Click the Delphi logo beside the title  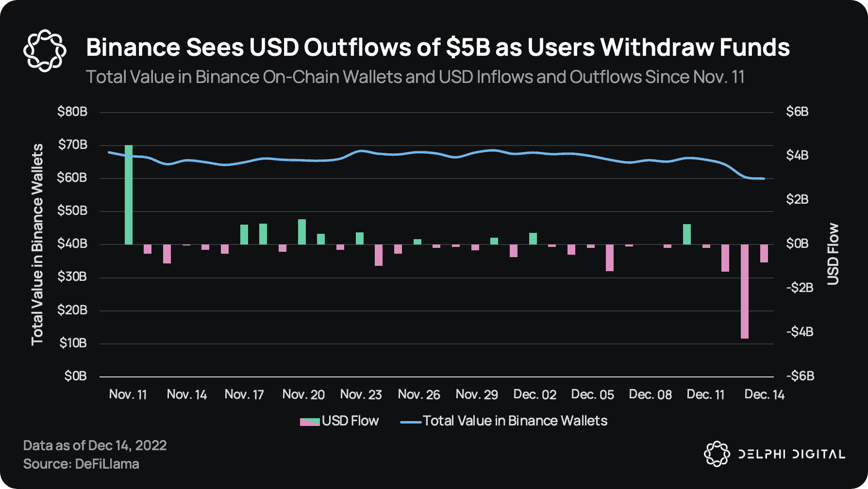coord(45,50)
